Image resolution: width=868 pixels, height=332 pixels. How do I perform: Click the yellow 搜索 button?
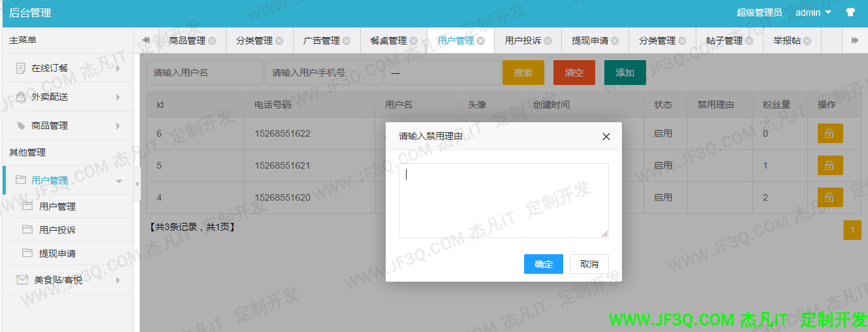point(523,73)
